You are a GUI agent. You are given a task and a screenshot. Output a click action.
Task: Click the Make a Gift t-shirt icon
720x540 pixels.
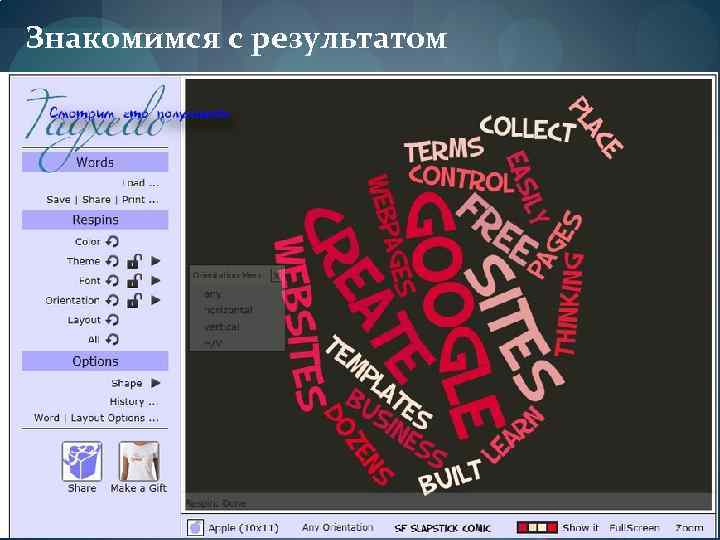pos(139,461)
